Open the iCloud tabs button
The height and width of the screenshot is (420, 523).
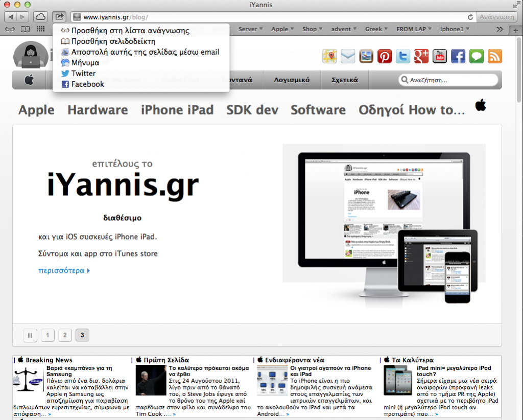pyautogui.click(x=40, y=17)
